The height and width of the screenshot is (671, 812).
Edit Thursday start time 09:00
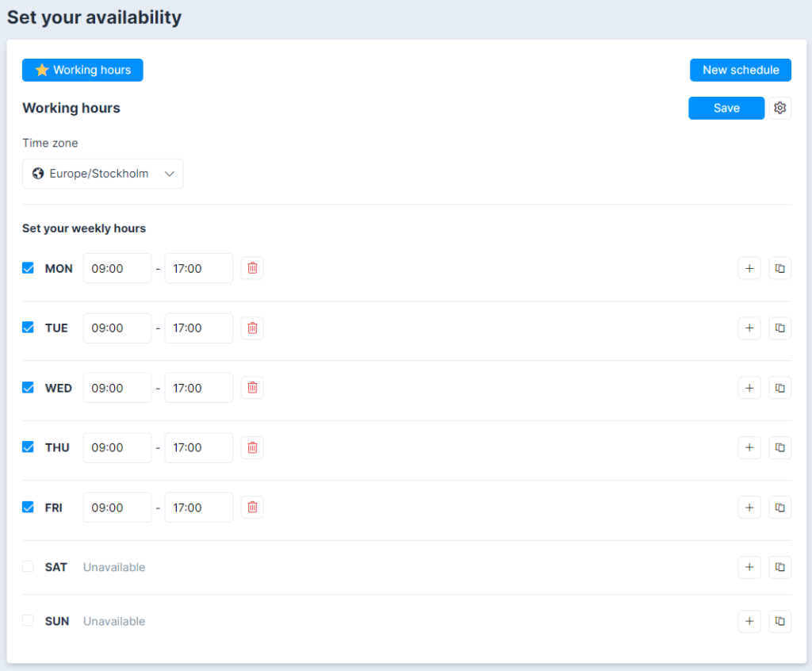click(117, 447)
